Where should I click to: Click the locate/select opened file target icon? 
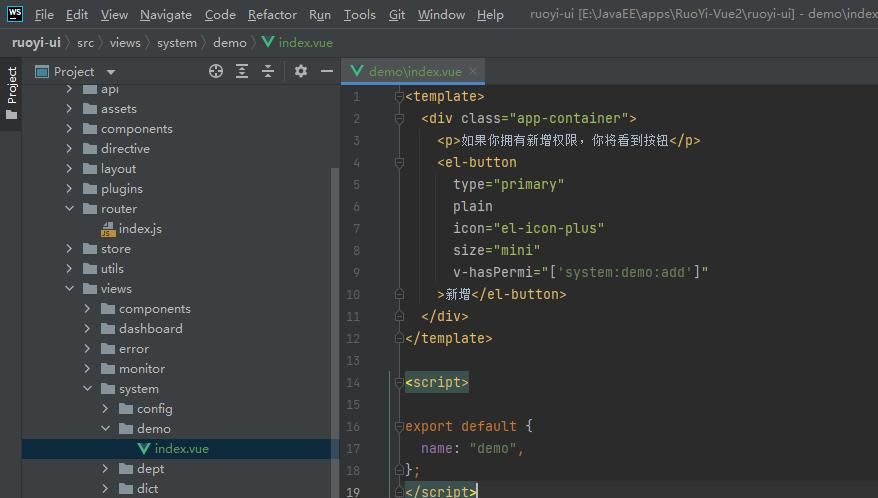coord(216,71)
